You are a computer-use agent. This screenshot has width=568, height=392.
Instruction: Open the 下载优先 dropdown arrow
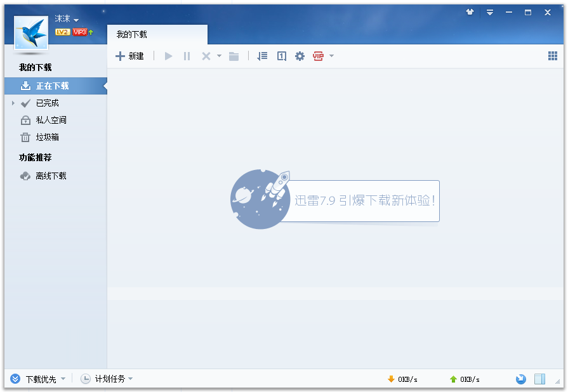tap(63, 379)
